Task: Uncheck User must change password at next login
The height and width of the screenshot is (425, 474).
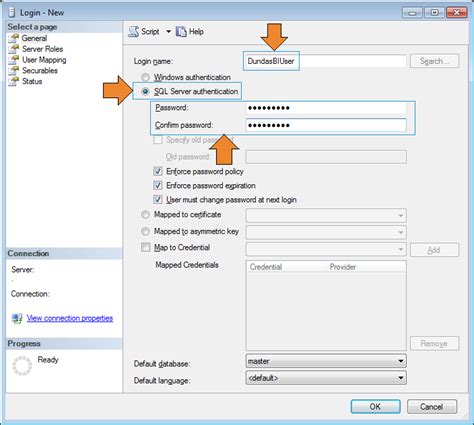Action: (158, 200)
